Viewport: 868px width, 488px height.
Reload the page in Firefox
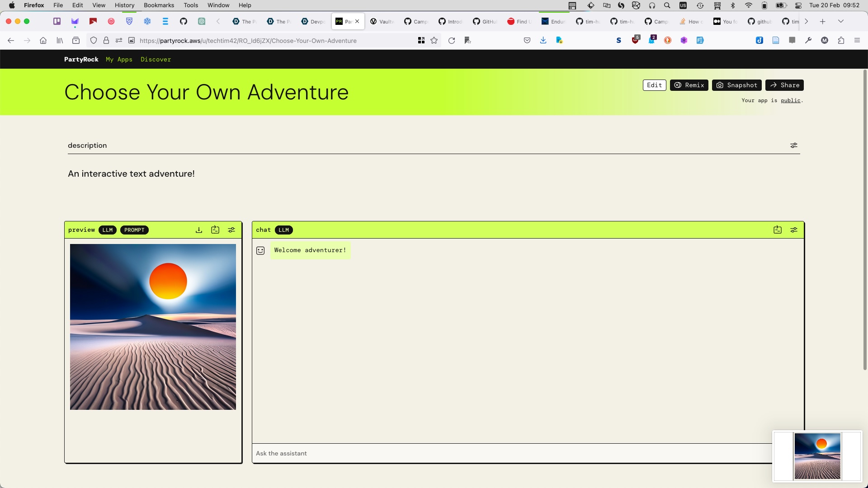click(x=451, y=41)
